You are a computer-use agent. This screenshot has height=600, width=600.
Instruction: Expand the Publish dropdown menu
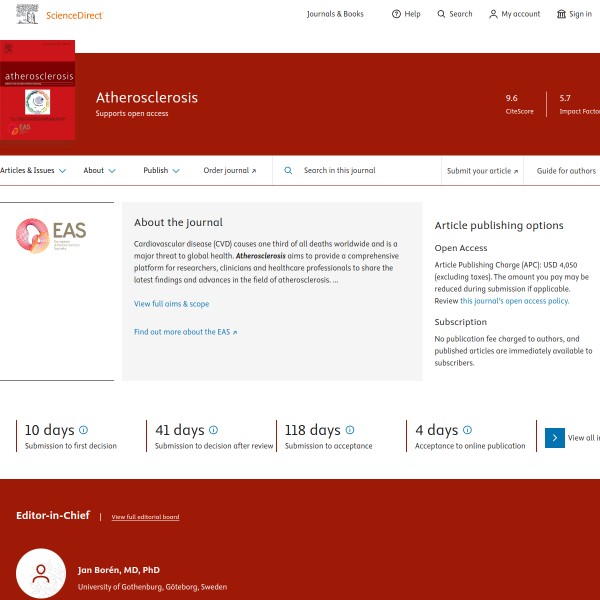(x=176, y=171)
